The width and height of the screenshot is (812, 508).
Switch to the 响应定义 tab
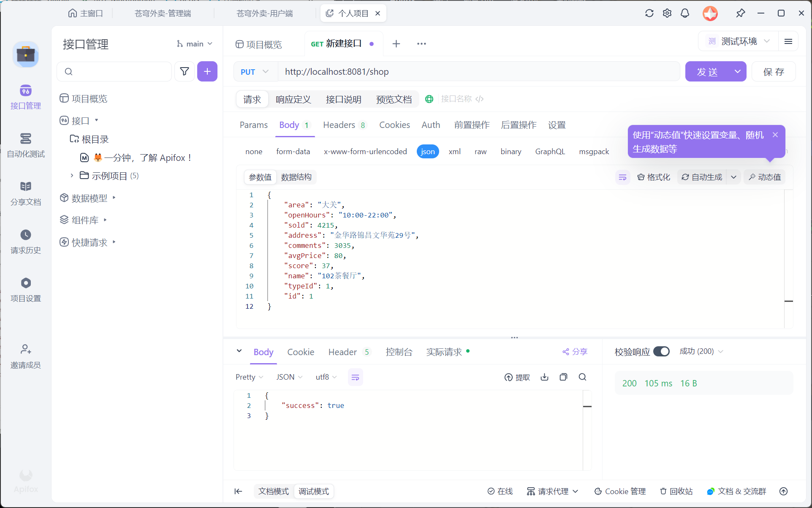coord(293,99)
